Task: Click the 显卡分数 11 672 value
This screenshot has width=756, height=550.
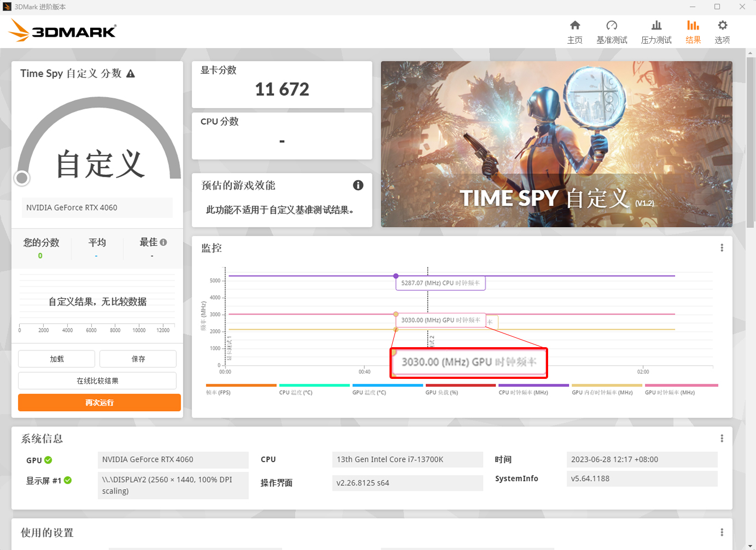Action: [x=282, y=89]
